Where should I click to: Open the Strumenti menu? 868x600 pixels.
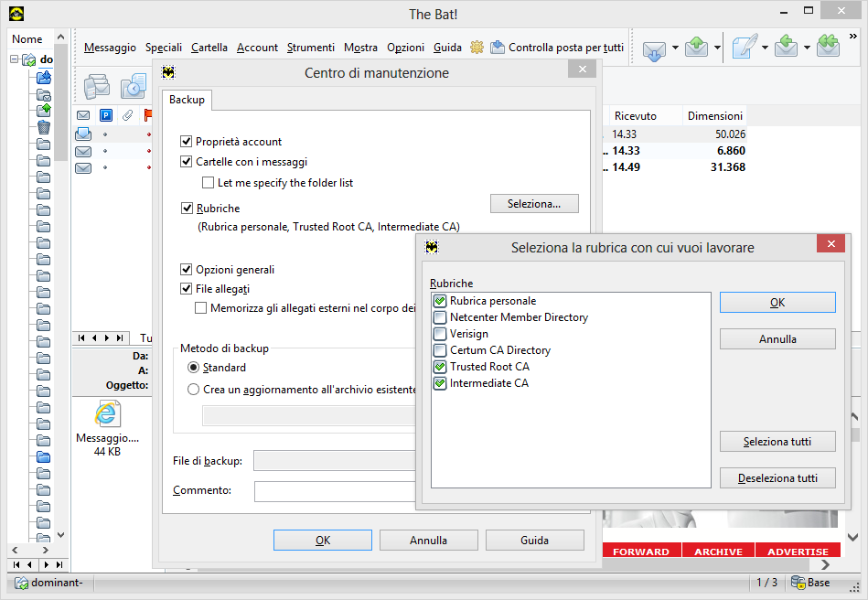point(311,48)
